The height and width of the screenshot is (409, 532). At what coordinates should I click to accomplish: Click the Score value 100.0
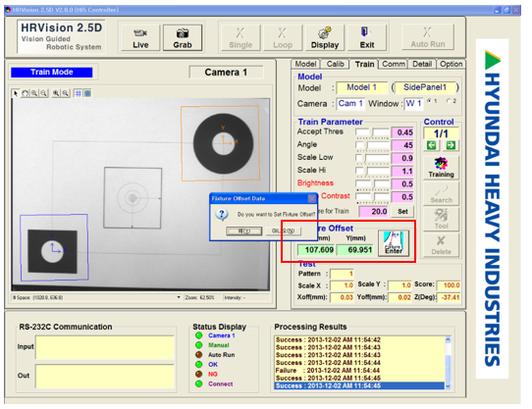tap(449, 284)
